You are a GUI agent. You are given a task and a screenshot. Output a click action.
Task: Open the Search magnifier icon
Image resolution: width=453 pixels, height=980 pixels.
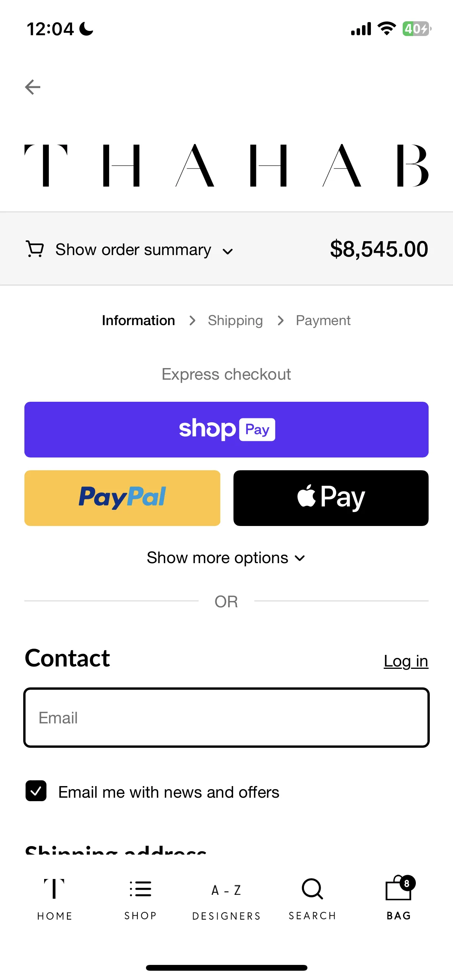(312, 889)
